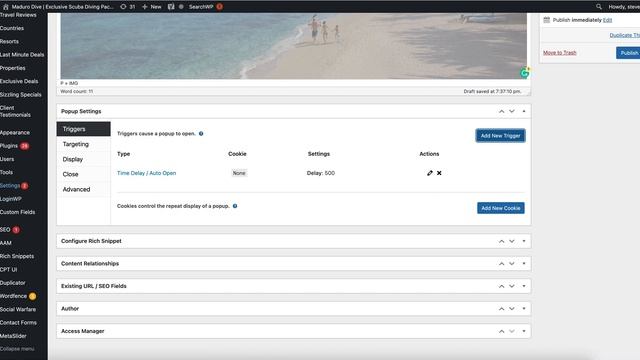Open MetaSlider in the sidebar
The image size is (640, 360).
13,336
